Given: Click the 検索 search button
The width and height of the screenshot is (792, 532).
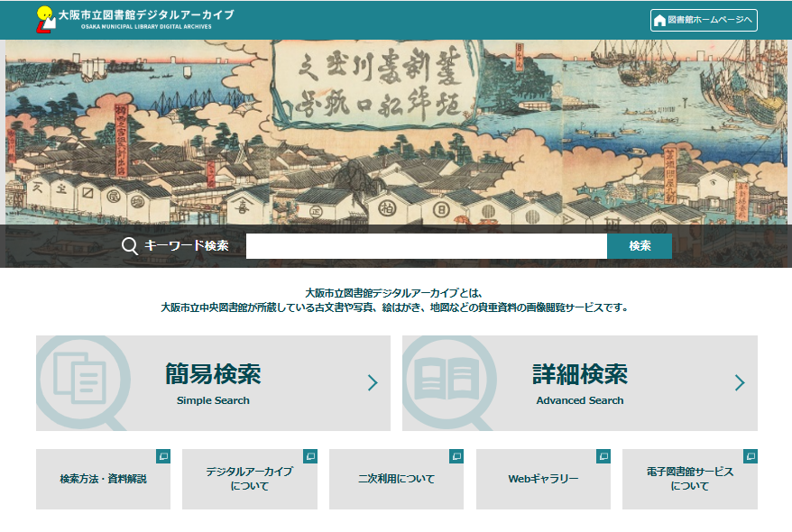Looking at the screenshot, I should point(640,246).
